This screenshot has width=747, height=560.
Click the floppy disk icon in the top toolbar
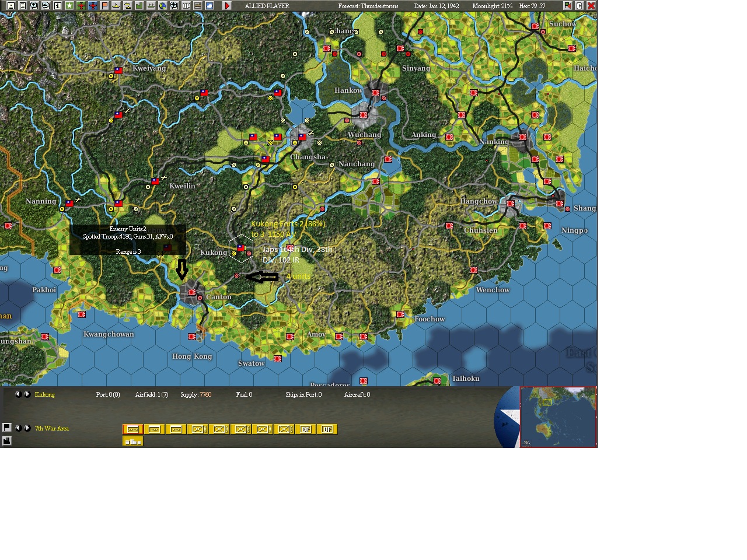tap(11, 6)
